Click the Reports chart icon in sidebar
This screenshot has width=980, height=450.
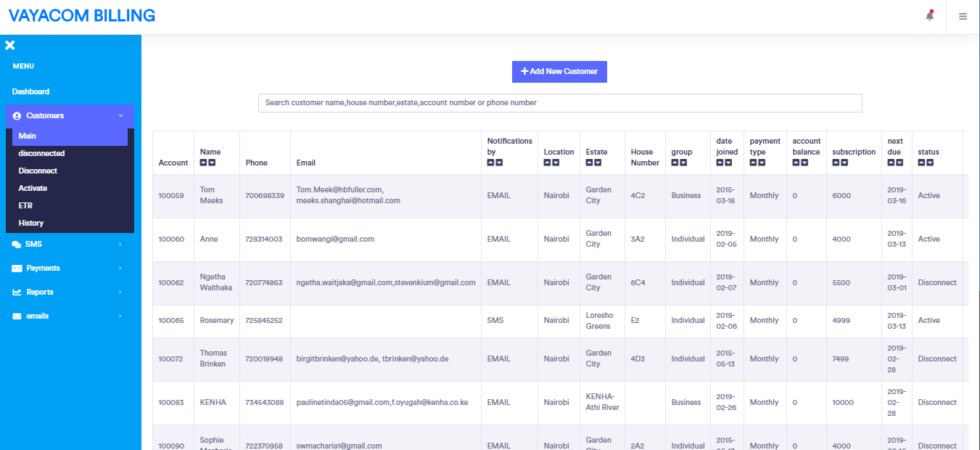click(17, 292)
